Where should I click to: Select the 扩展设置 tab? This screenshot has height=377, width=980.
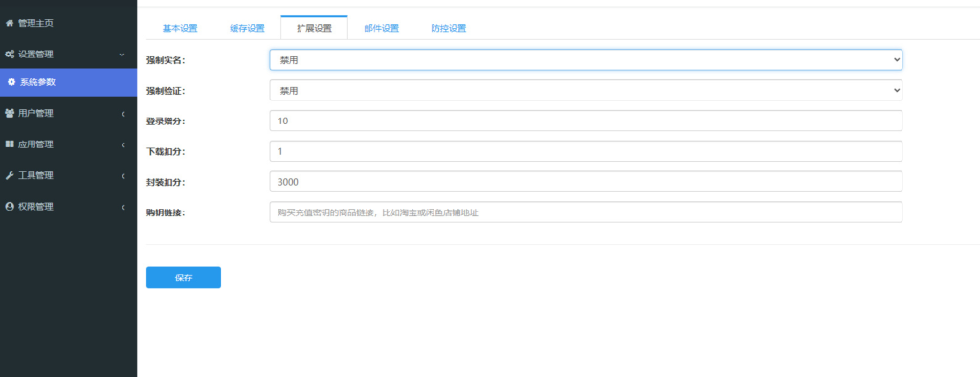(314, 28)
